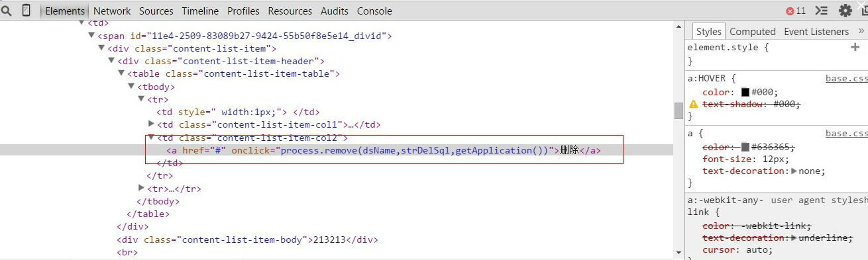Click the cursor: auto property
Image resolution: width=868 pixels, height=260 pixels.
(737, 249)
